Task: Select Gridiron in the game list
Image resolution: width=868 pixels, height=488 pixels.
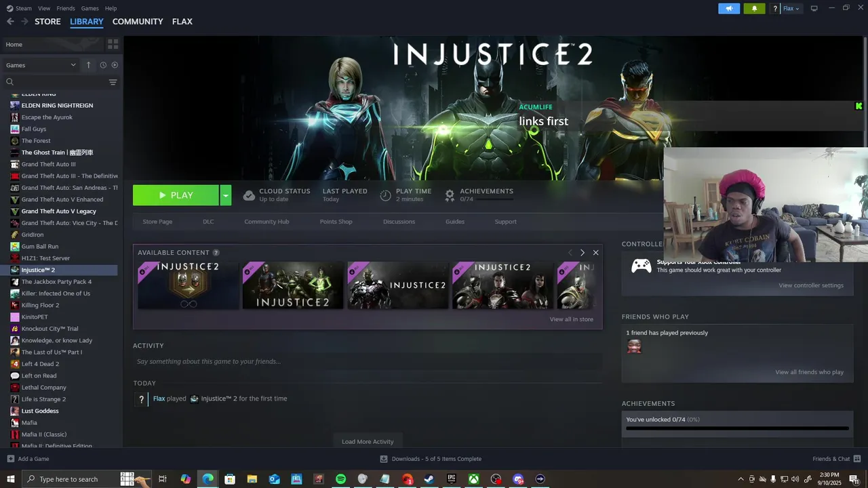Action: click(x=33, y=235)
